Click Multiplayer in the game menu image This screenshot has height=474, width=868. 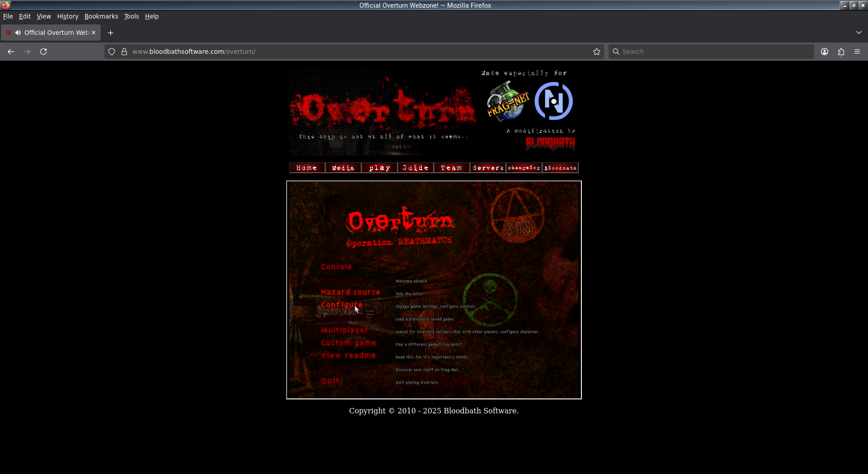344,330
